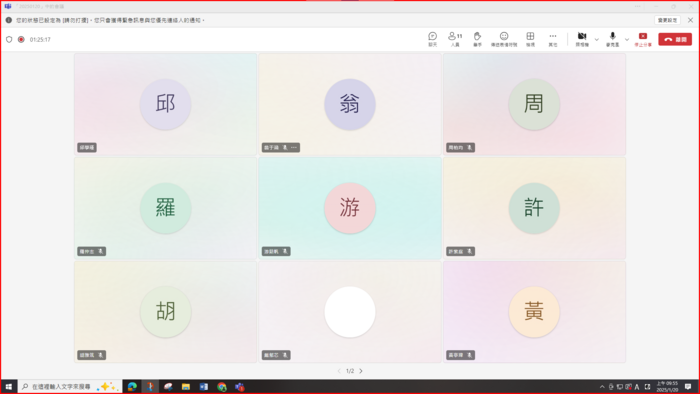This screenshot has height=394, width=700.
Task: Go to the next participants page
Action: point(361,371)
